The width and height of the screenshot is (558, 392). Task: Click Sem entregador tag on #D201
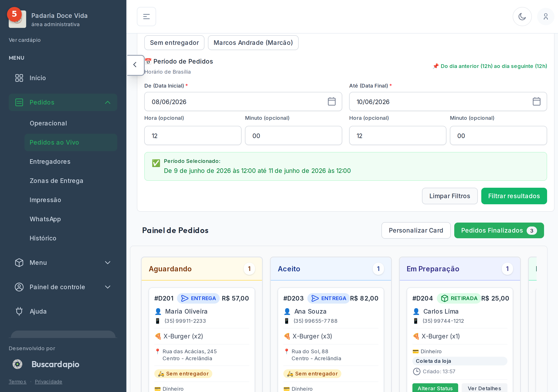pyautogui.click(x=183, y=373)
